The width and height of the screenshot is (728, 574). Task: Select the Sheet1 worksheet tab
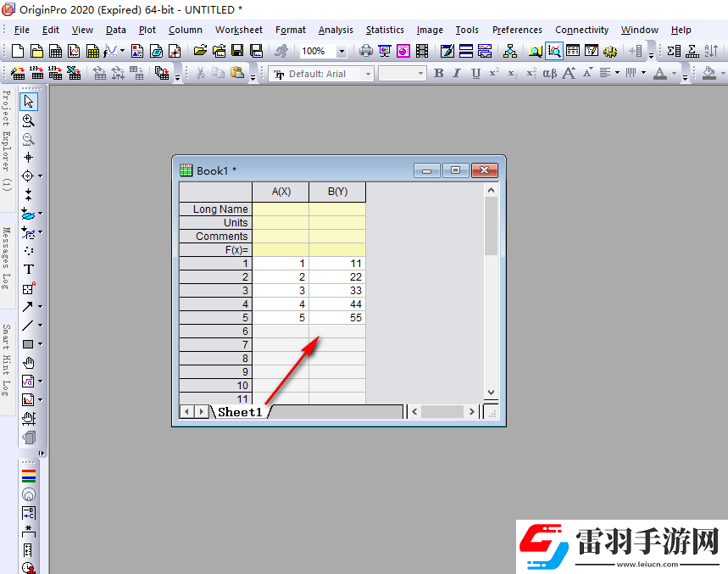[x=240, y=412]
